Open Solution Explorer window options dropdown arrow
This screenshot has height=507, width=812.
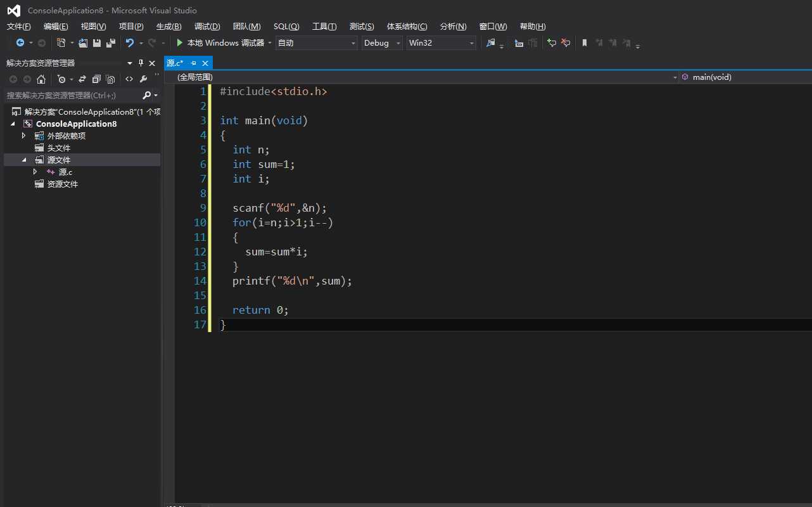tap(130, 63)
